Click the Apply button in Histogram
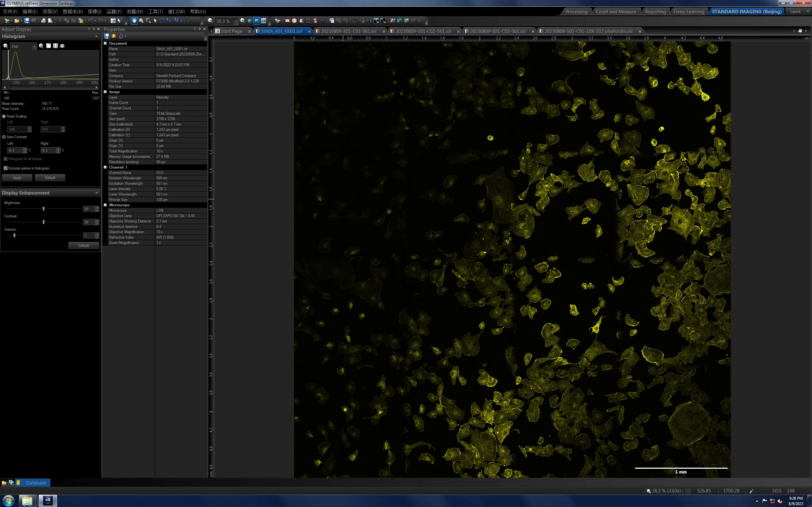Viewport: 812px width, 507px height. coord(17,178)
